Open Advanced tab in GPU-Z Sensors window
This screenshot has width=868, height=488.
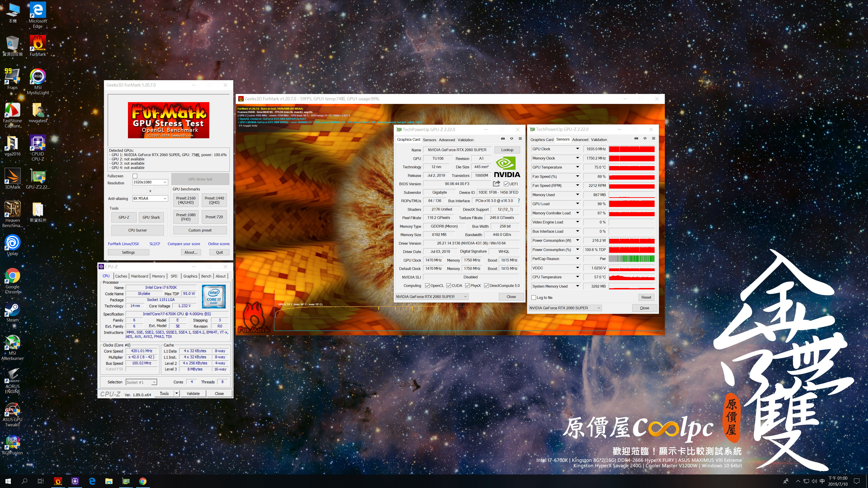point(580,139)
